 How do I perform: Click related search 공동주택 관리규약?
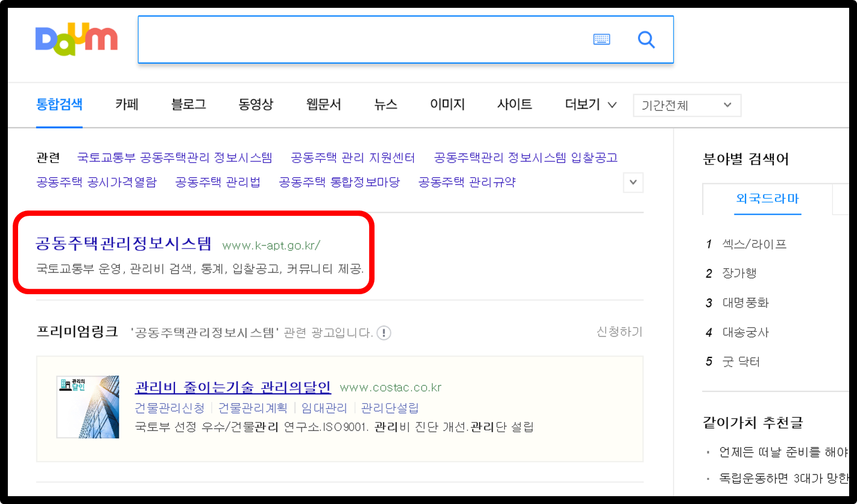[467, 182]
